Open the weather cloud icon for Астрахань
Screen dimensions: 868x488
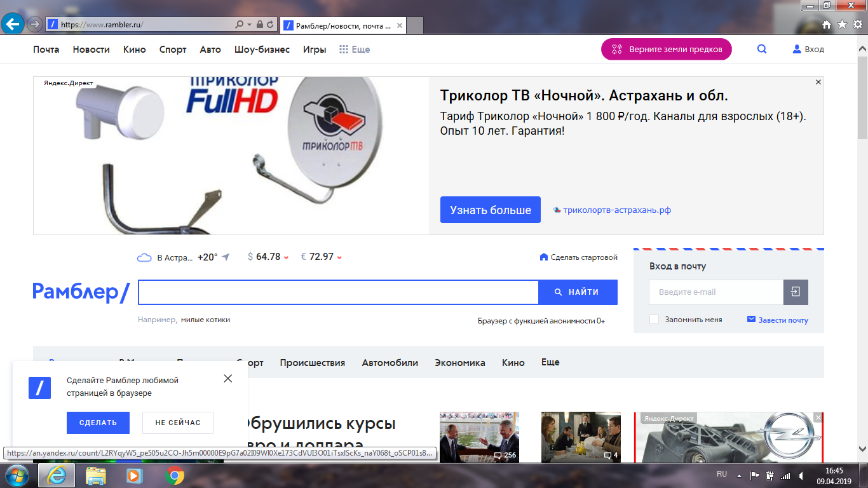coord(144,257)
